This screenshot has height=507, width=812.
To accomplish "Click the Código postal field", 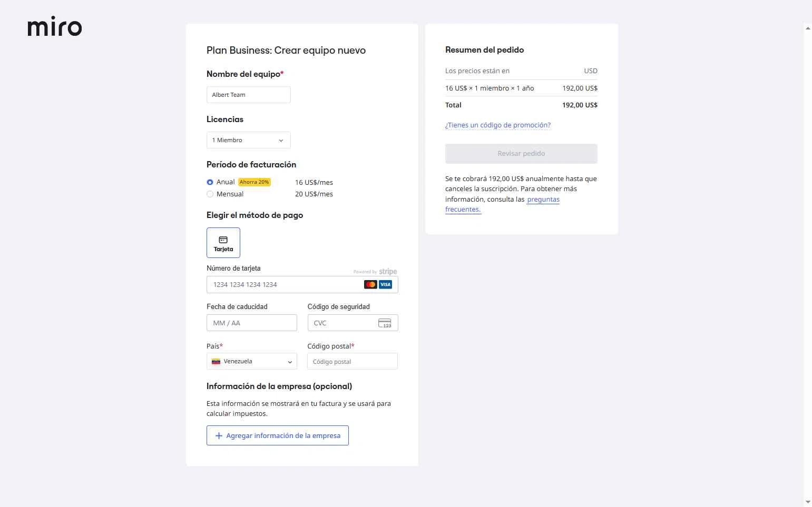I will coord(352,362).
